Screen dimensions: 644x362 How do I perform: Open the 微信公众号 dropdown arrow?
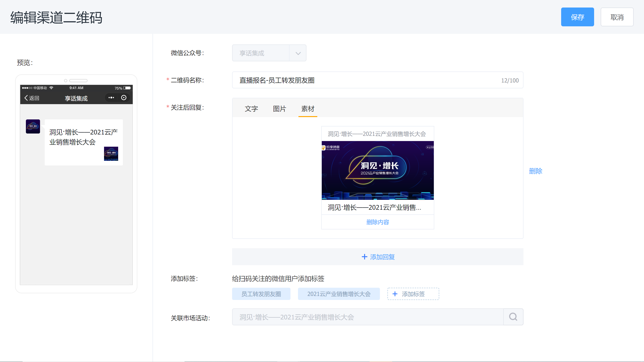pos(298,53)
